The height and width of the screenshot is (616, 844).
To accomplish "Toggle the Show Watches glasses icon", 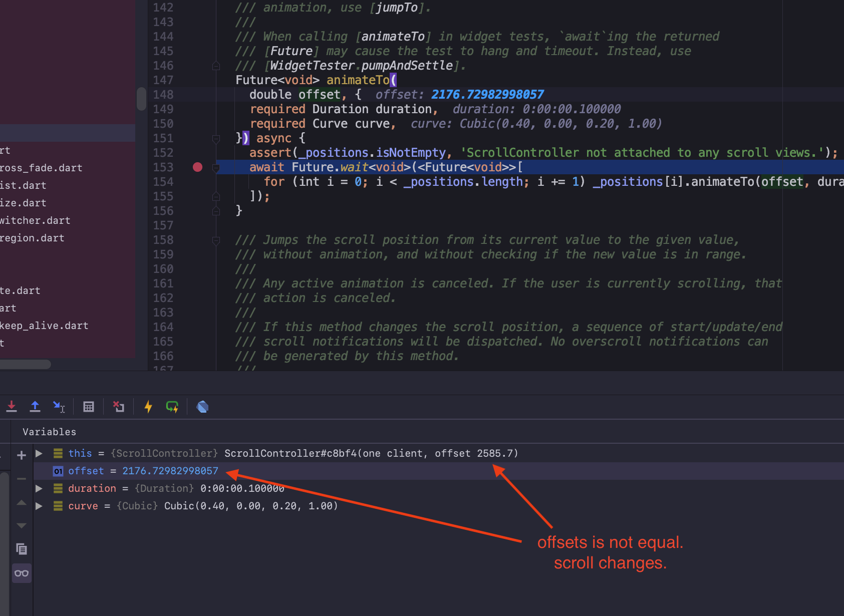I will pyautogui.click(x=22, y=572).
